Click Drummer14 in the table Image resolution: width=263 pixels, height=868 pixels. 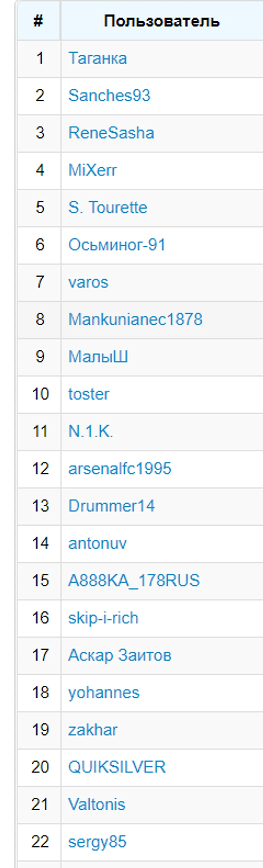coord(111,506)
